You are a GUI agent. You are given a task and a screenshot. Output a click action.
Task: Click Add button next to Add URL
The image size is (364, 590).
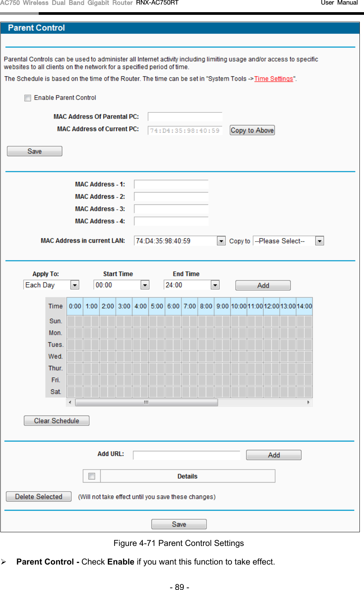(274, 455)
